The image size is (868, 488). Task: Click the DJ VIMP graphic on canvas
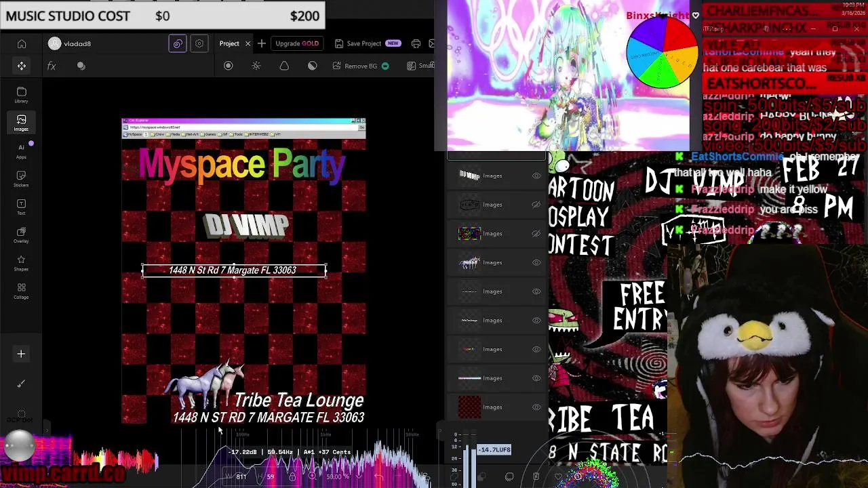click(x=247, y=226)
